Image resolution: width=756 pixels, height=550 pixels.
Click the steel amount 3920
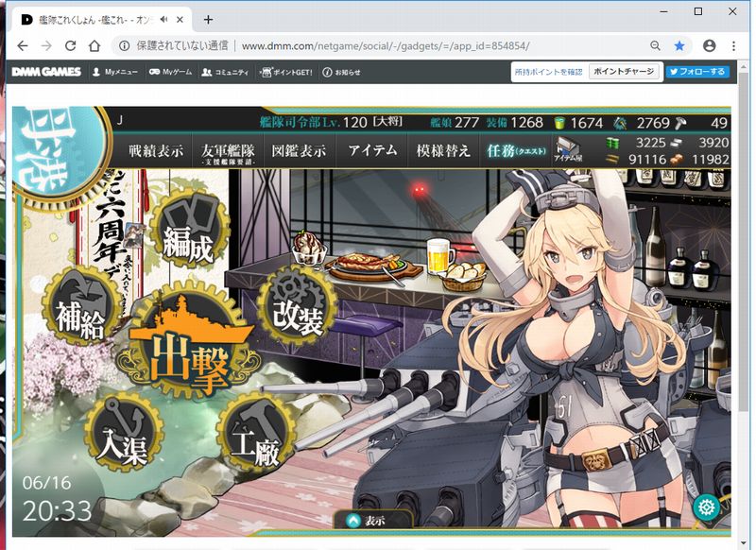pyautogui.click(x=713, y=143)
